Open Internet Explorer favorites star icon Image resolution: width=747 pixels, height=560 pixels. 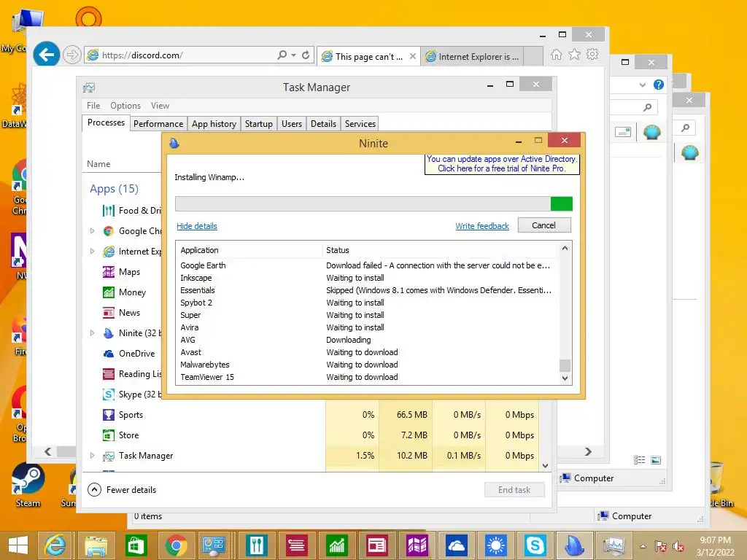[575, 55]
